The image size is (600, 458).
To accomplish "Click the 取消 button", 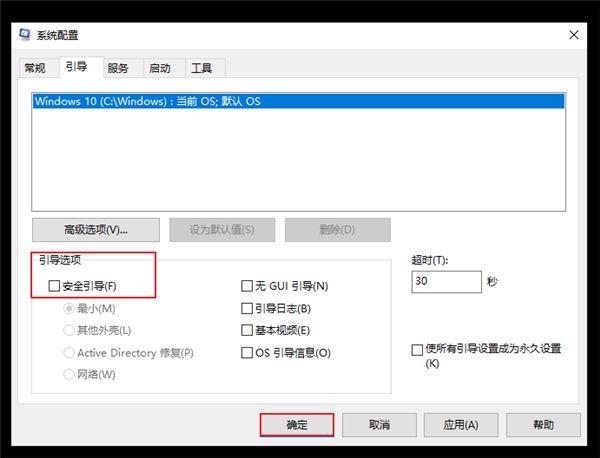I will [x=379, y=425].
